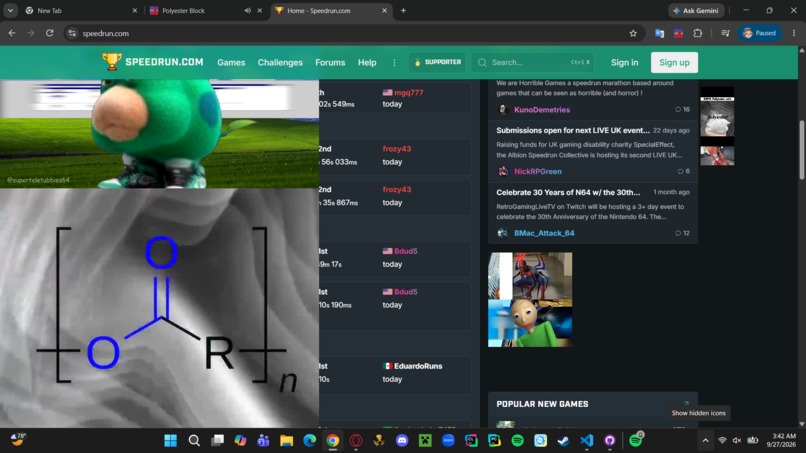Image resolution: width=806 pixels, height=453 pixels.
Task: Focus the site Search field
Action: [x=533, y=62]
